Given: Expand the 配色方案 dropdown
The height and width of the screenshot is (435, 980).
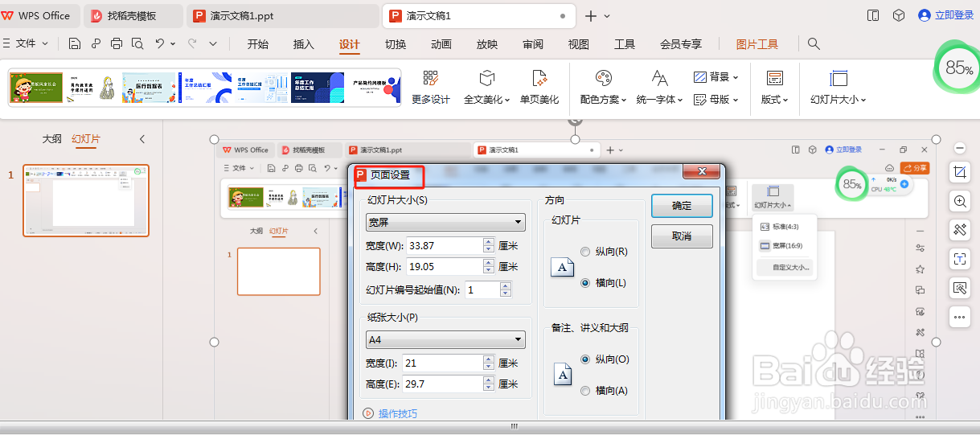Looking at the screenshot, I should point(603,87).
